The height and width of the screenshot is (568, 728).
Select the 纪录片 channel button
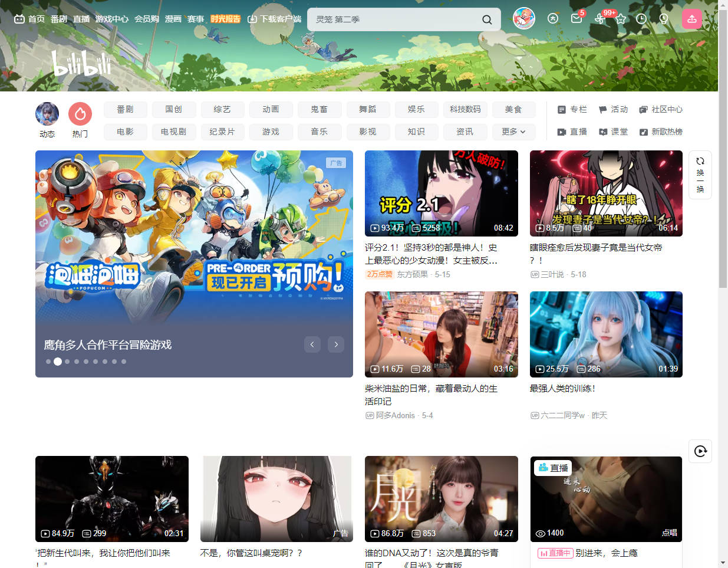pyautogui.click(x=222, y=132)
